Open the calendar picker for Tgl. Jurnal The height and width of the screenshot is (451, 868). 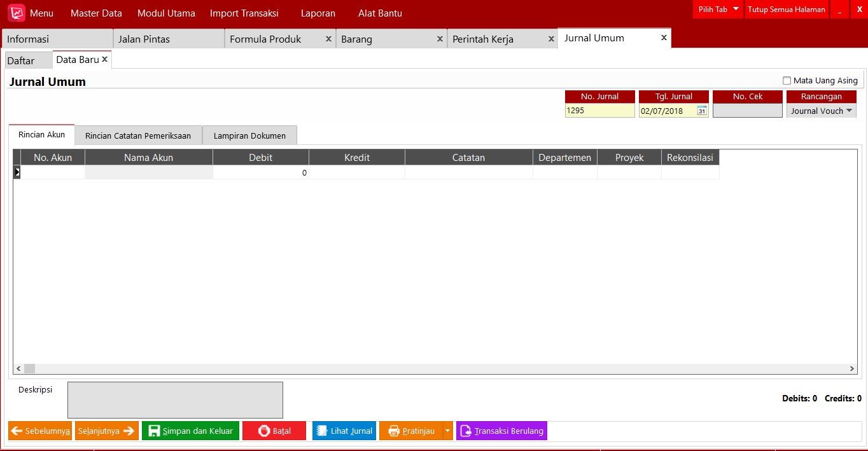pyautogui.click(x=702, y=111)
